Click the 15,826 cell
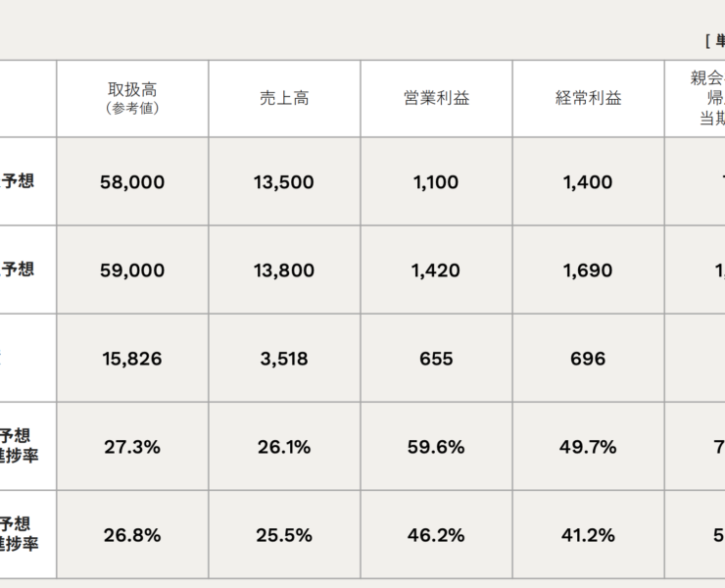Image resolution: width=725 pixels, height=588 pixels. click(132, 359)
